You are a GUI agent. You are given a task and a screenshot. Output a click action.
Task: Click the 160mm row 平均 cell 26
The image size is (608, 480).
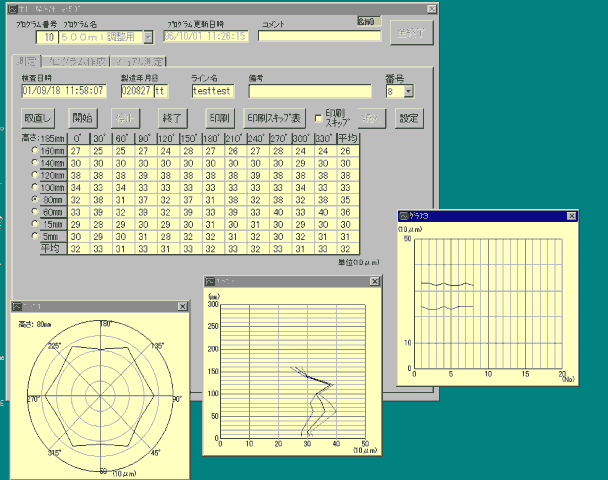tap(348, 151)
